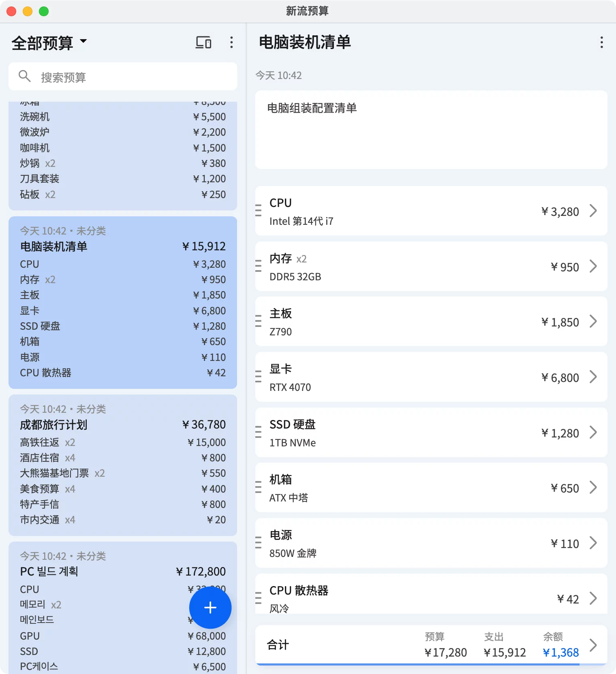Click the 特产手信 row
Image resolution: width=616 pixels, height=674 pixels.
(x=123, y=504)
